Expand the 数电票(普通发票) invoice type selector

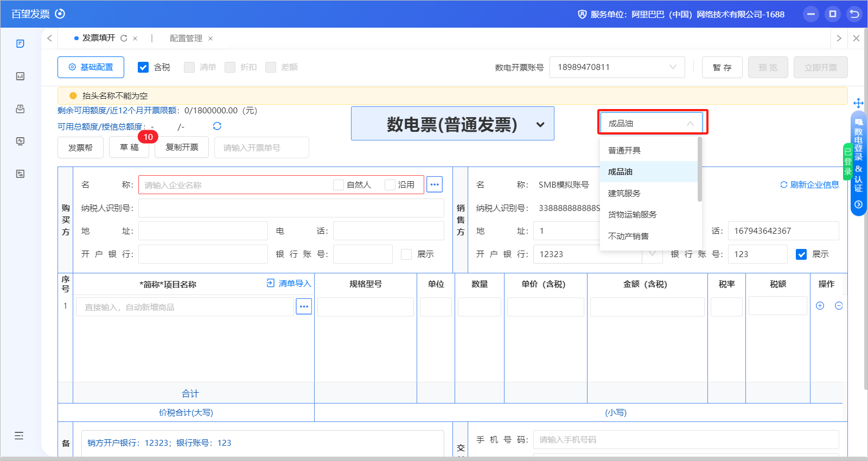point(452,124)
